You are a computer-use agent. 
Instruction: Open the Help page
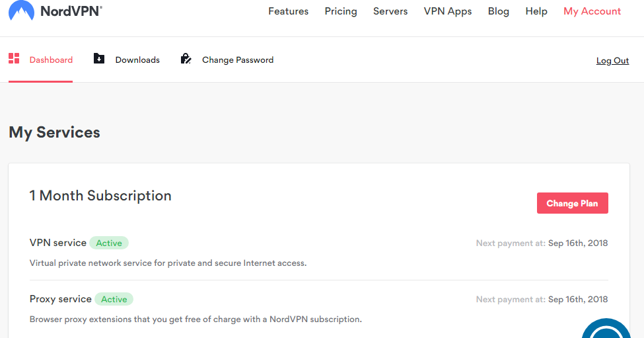(536, 11)
